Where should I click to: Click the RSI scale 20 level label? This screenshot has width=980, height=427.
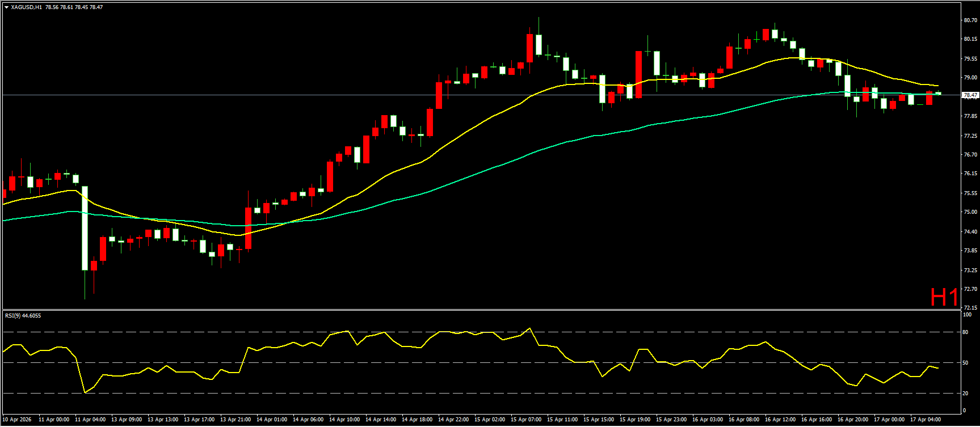[x=965, y=393]
